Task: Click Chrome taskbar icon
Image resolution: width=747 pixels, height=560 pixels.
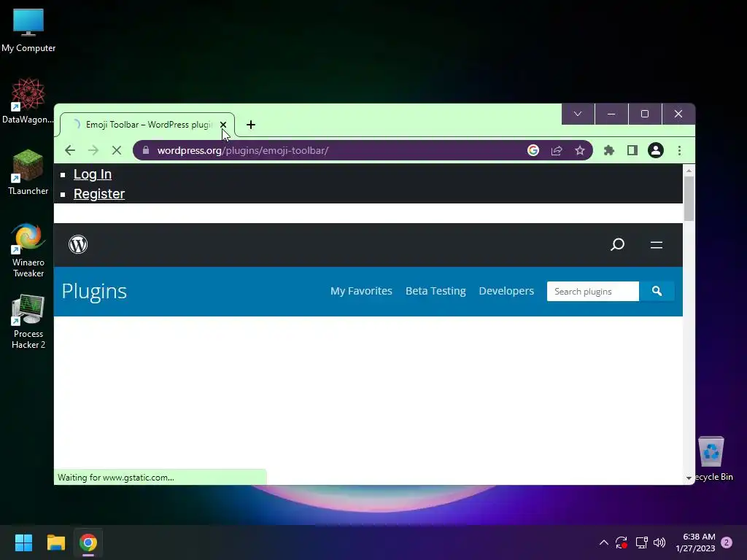Action: [x=88, y=542]
